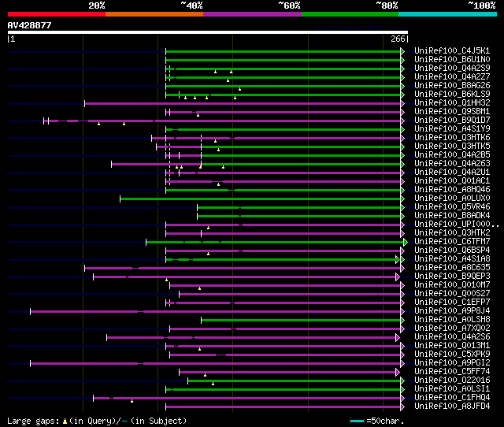Click the UniRef100_C5FF74 label
This screenshot has width=504, height=427.
coord(452,372)
